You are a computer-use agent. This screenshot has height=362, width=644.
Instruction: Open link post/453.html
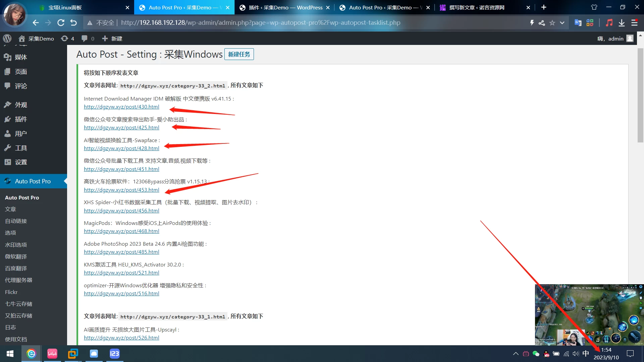121,190
